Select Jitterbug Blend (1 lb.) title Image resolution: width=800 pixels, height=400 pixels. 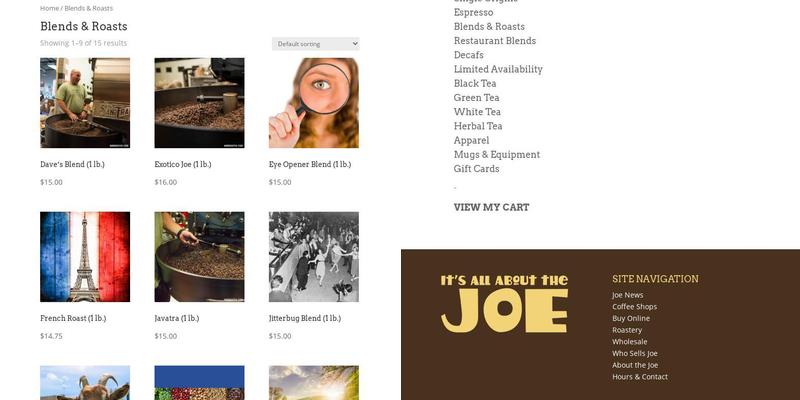[x=305, y=318]
